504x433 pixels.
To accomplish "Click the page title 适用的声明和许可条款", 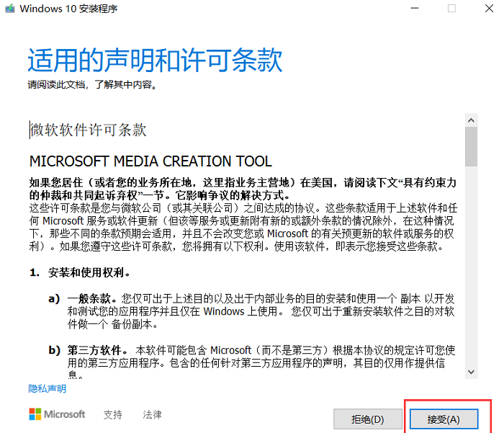I will [x=155, y=60].
